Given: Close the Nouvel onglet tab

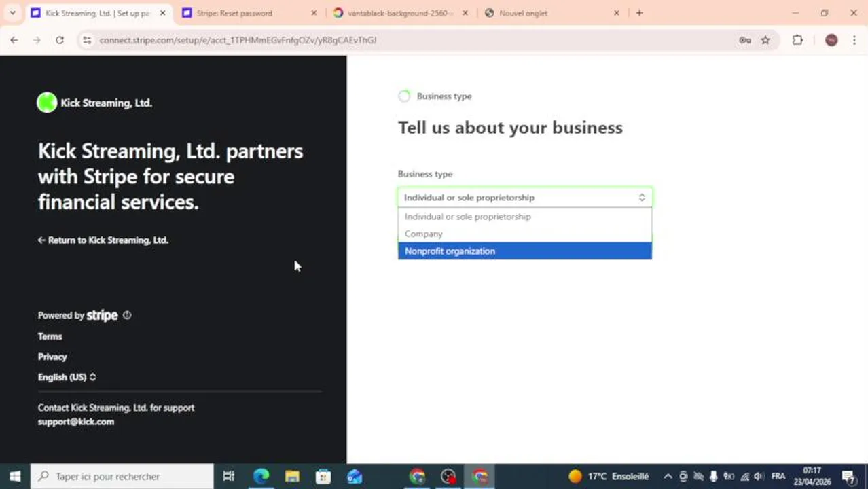Looking at the screenshot, I should [617, 13].
